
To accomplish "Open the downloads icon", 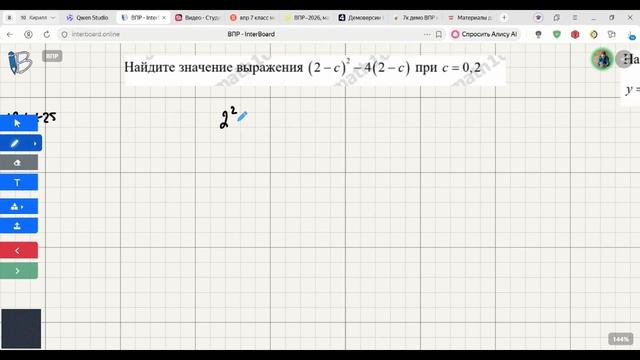I will (x=631, y=35).
